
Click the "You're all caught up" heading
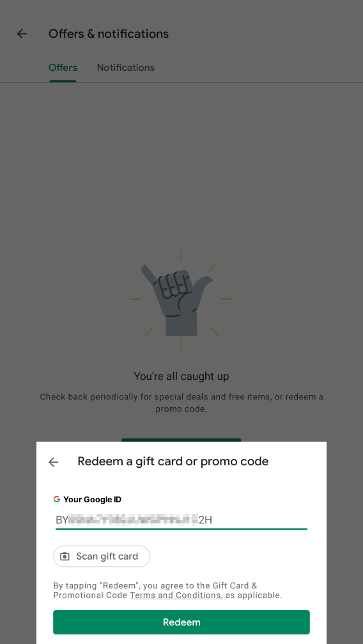pyautogui.click(x=181, y=376)
